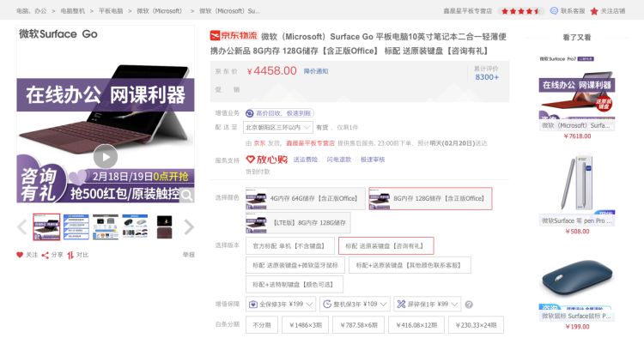644x338 pixels.
Task: Click the 降价通知 price alert link
Action: pos(316,71)
